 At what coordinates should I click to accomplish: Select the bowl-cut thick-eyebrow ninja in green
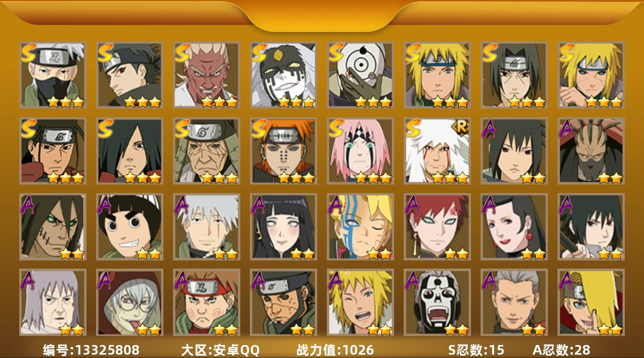(x=129, y=226)
